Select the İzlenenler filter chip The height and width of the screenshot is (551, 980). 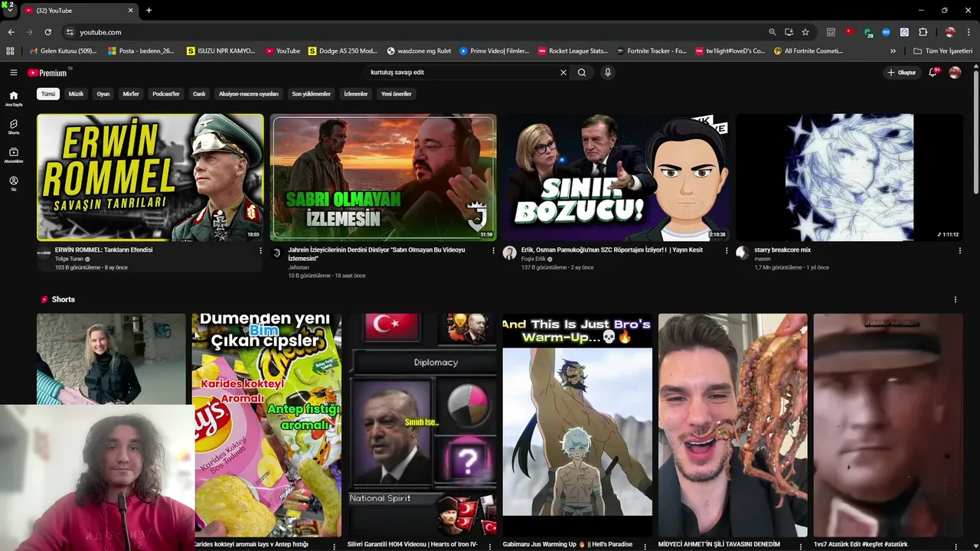[356, 94]
